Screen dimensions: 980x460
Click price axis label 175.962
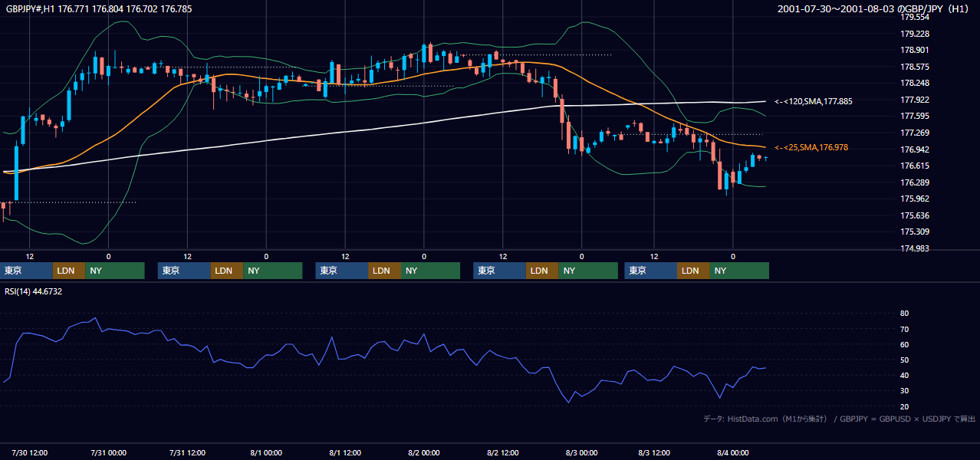[914, 199]
